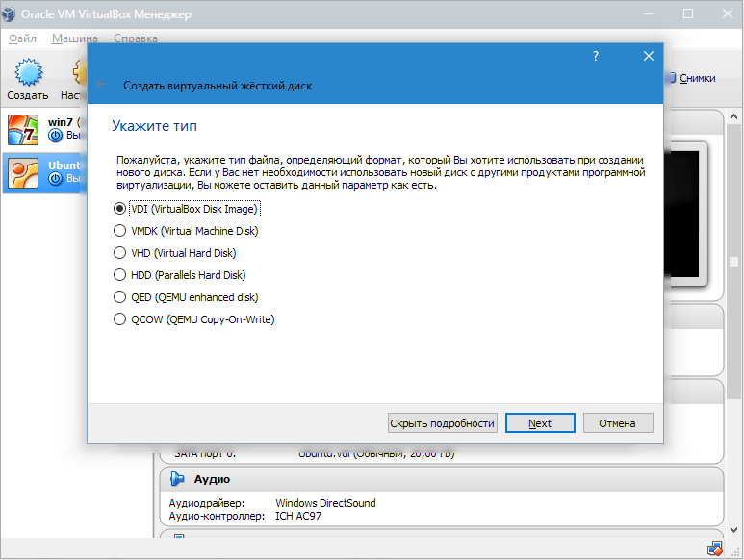Click Скрыть подробности button
The height and width of the screenshot is (560, 744).
click(x=442, y=423)
